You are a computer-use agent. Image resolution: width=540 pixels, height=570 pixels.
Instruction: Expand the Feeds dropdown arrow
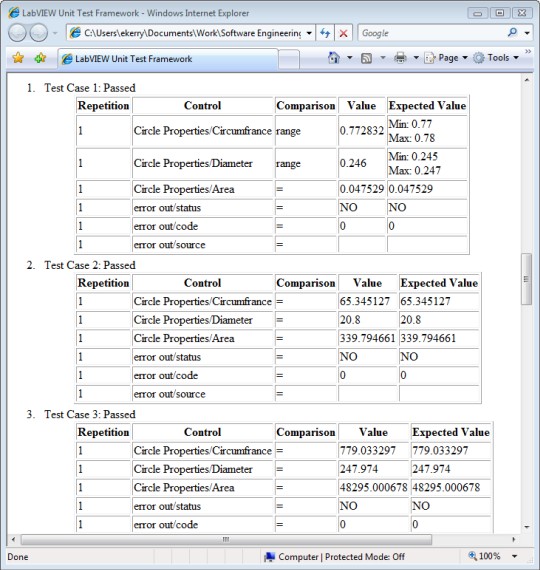click(383, 57)
